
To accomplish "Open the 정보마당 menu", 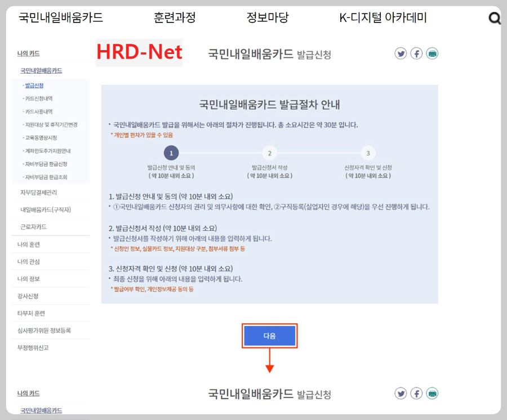I will [268, 18].
